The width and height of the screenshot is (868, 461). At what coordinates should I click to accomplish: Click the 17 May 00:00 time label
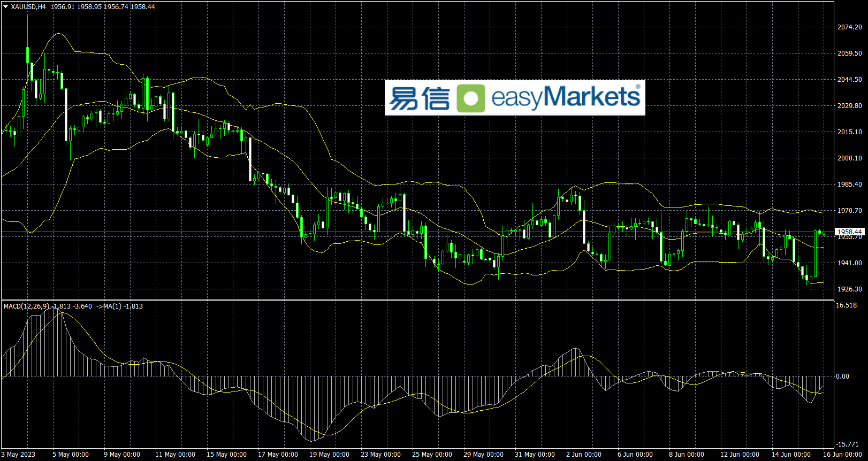278,455
